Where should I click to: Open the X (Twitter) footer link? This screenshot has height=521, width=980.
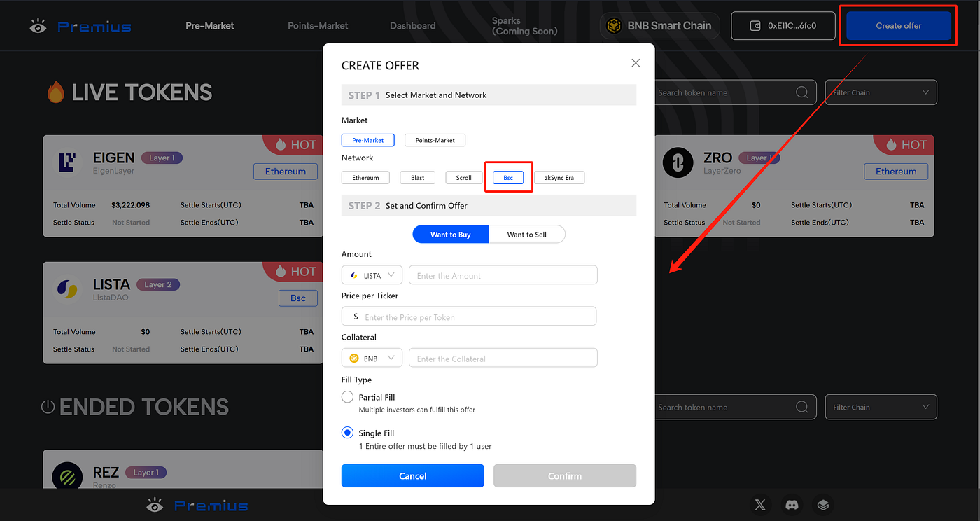[x=761, y=505]
